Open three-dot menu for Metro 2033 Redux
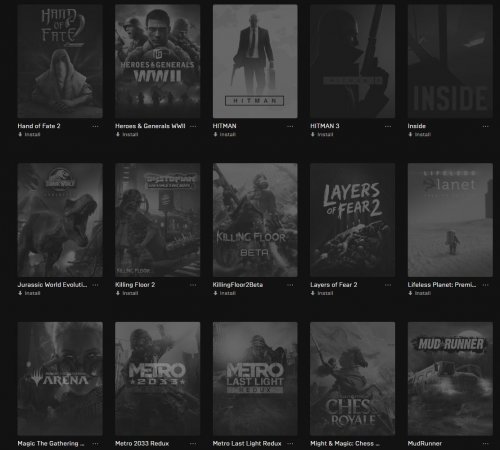The width and height of the screenshot is (500, 450). pyautogui.click(x=193, y=444)
